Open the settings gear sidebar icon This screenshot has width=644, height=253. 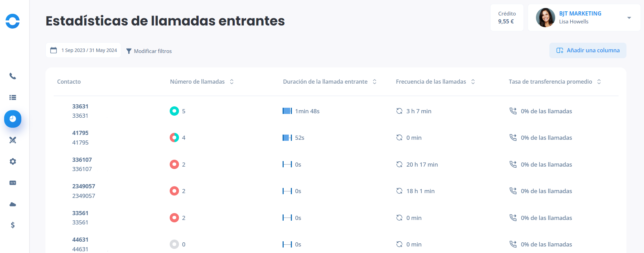(x=13, y=161)
